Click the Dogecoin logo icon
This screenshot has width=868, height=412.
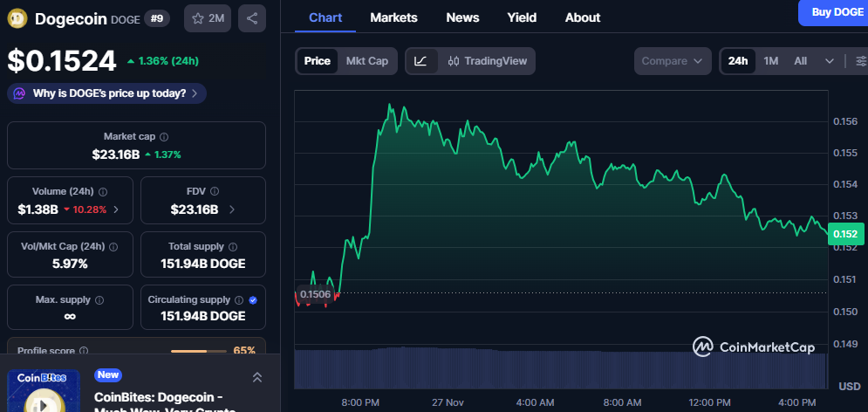17,18
